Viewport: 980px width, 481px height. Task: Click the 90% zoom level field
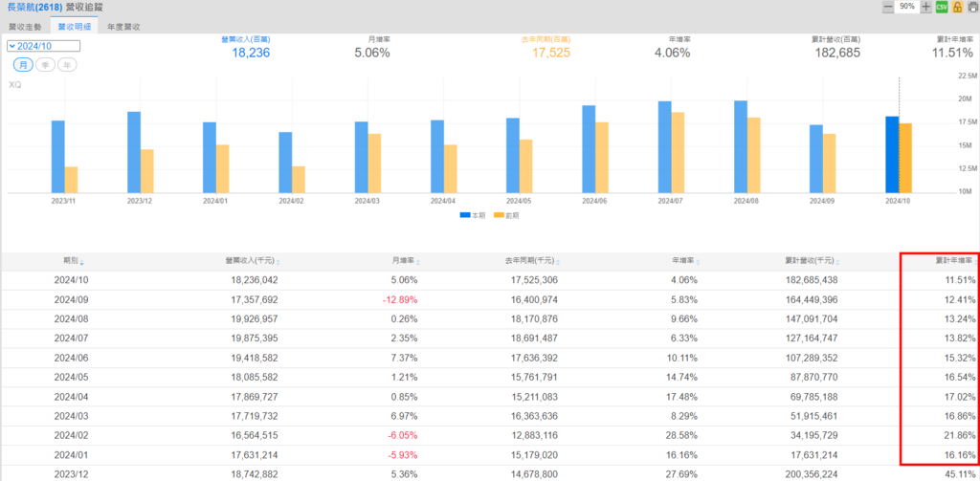[x=907, y=7]
